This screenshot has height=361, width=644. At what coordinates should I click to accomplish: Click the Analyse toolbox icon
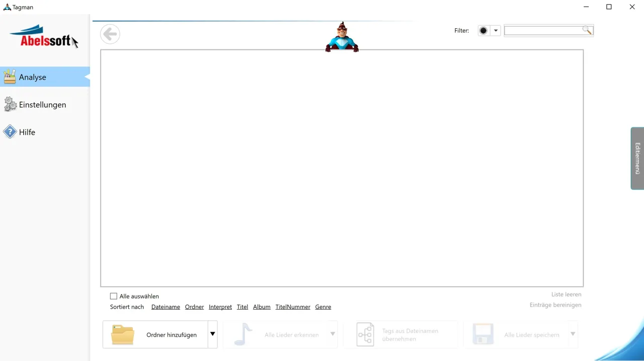(x=10, y=77)
